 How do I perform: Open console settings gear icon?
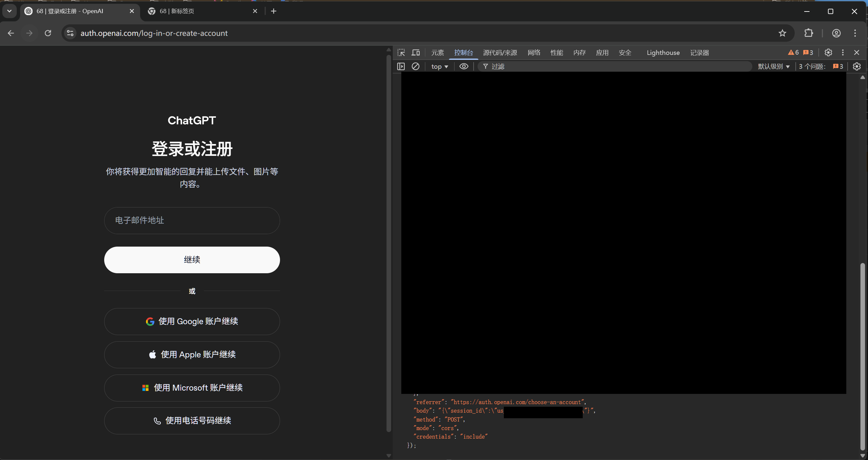(x=856, y=66)
